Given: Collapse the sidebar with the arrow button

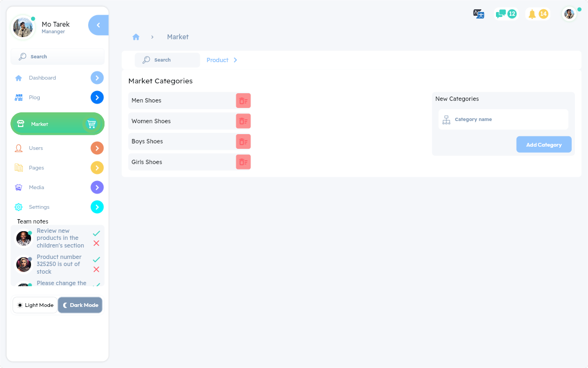Looking at the screenshot, I should point(98,25).
